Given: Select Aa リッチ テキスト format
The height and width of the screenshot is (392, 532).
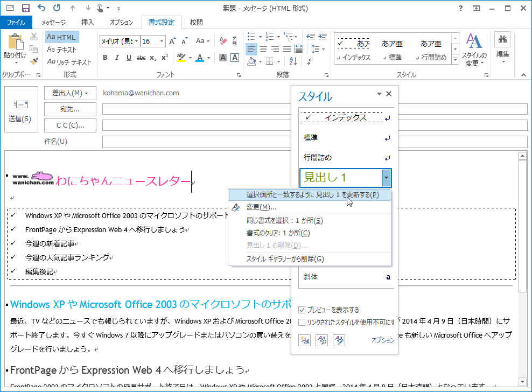Looking at the screenshot, I should [69, 62].
